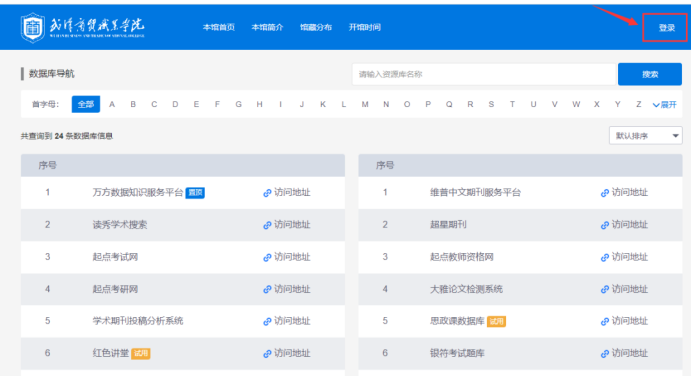The height and width of the screenshot is (376, 692).
Task: Select the 全部 letter filter
Action: coord(86,104)
